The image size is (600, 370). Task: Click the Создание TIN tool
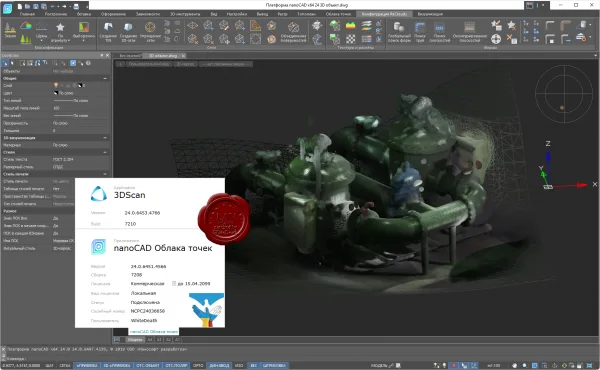click(108, 32)
